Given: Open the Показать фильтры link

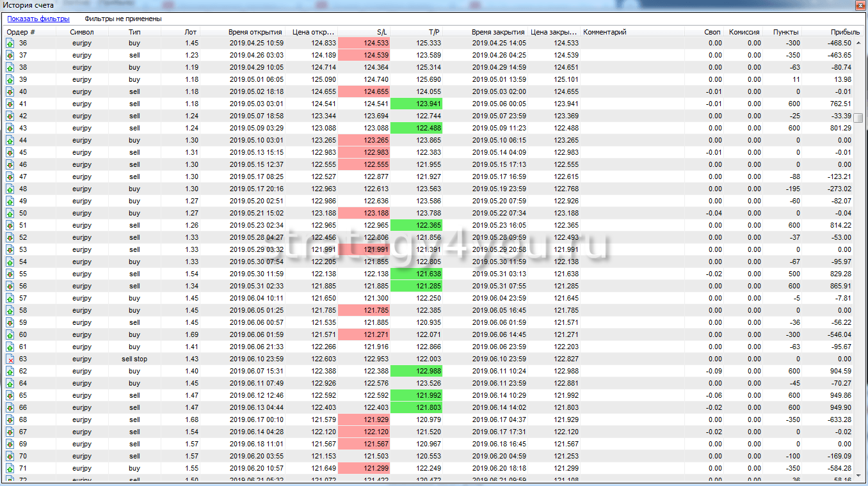Looking at the screenshot, I should click(38, 19).
